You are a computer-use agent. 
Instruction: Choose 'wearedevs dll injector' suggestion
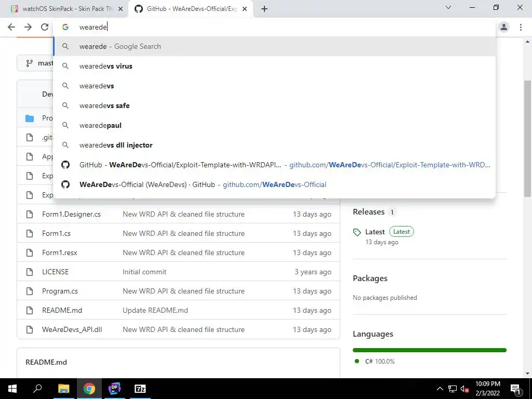pyautogui.click(x=274, y=145)
